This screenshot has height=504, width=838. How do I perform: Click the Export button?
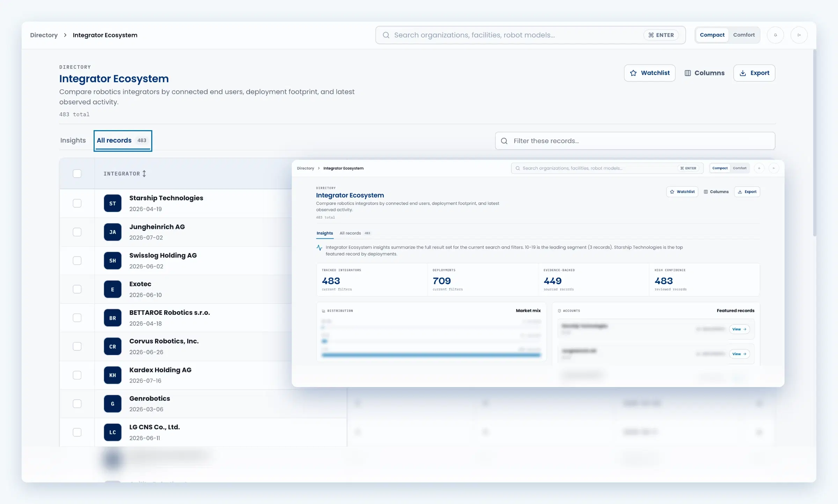pos(754,73)
